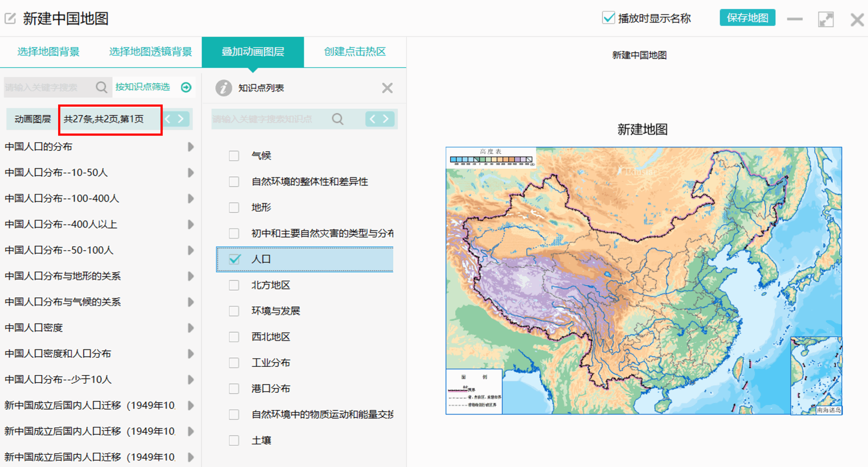Expand 中国人口分布与地形的关系 arrow
Image resolution: width=868 pixels, height=467 pixels.
coord(190,276)
